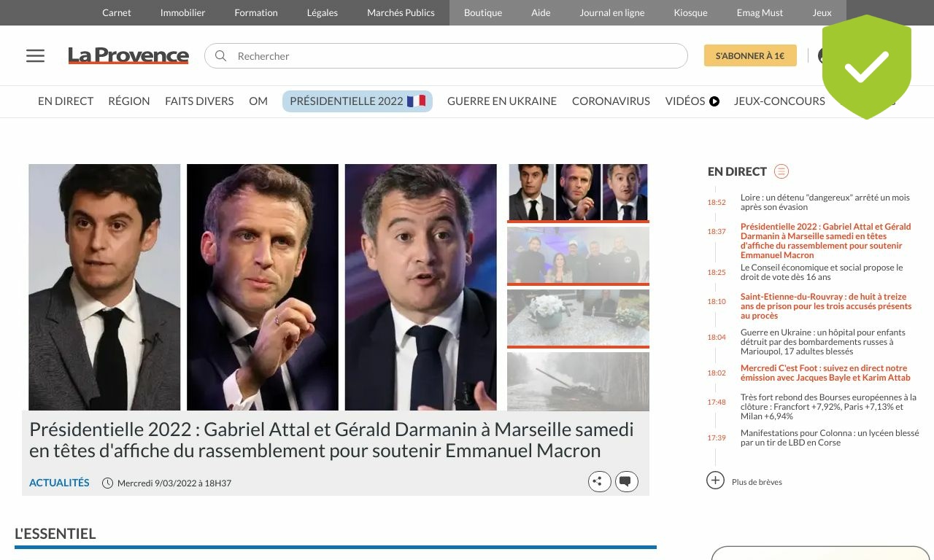Click the 17:39 timestamp
Screen dimensions: 934x560
pos(717,437)
